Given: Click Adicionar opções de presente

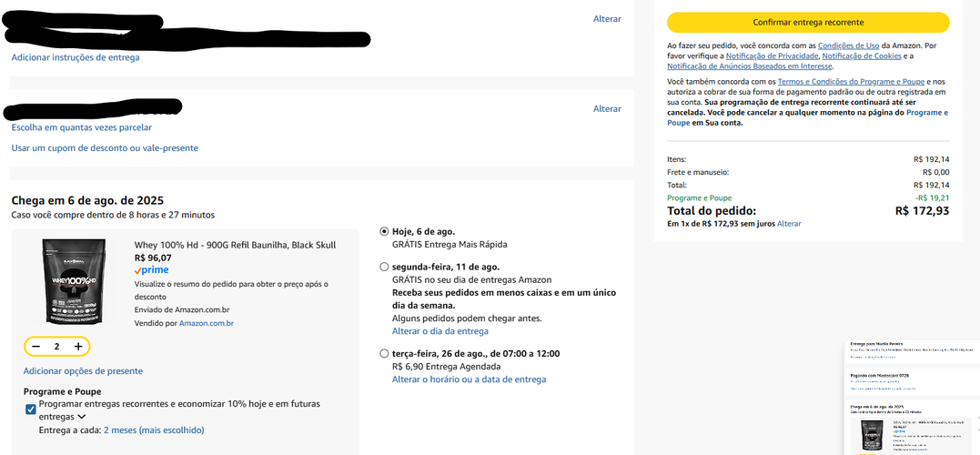Looking at the screenshot, I should [83, 371].
